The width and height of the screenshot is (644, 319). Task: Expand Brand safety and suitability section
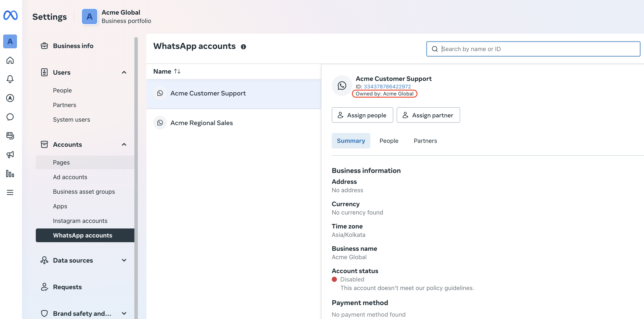pos(124,313)
